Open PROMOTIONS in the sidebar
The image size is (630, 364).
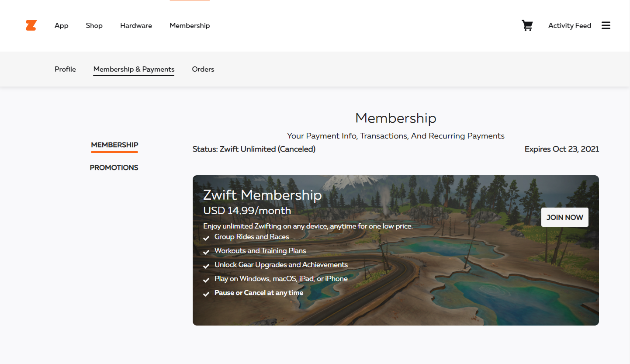(114, 168)
